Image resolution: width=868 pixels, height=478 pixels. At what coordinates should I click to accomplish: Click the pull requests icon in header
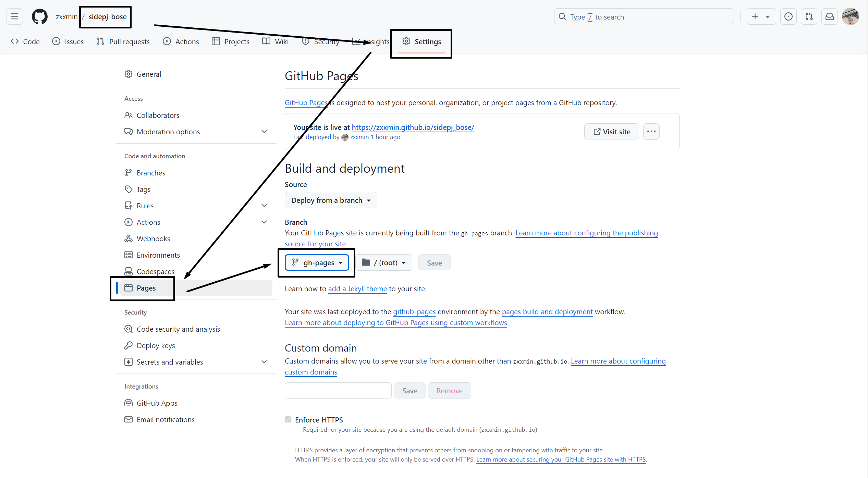(x=809, y=16)
